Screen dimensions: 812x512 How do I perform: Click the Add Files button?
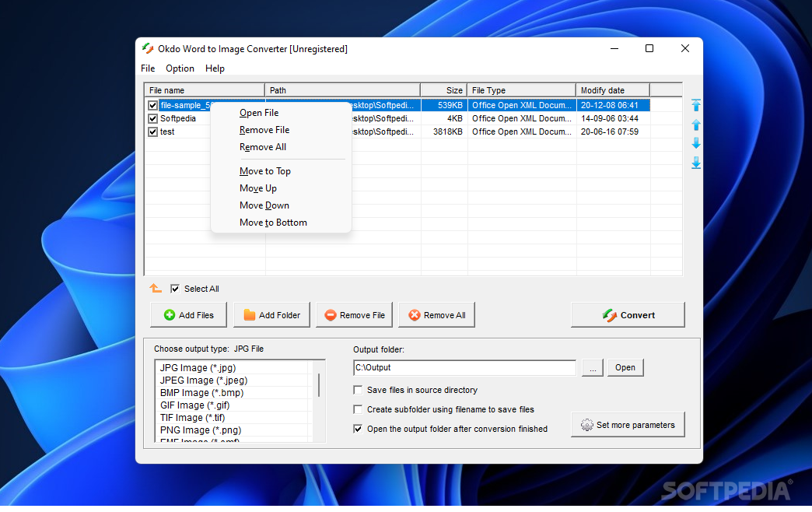click(x=188, y=315)
